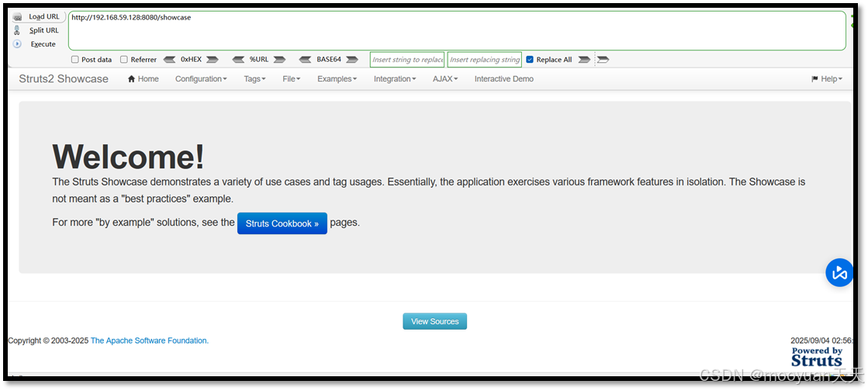Click the Load URL icon
868x391 pixels.
[x=17, y=17]
